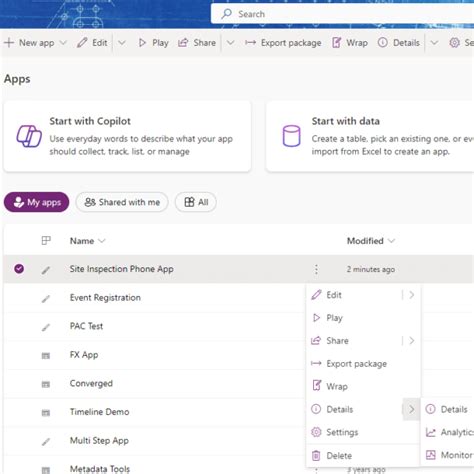Click the pencil icon beside Event Registration

point(46,298)
